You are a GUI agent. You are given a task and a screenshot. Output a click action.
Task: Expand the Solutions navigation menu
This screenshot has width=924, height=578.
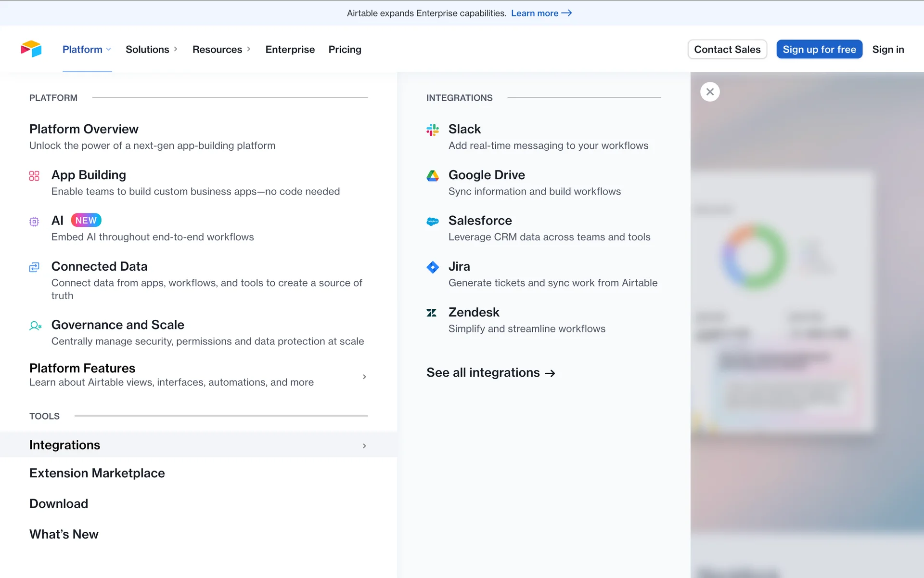[151, 50]
